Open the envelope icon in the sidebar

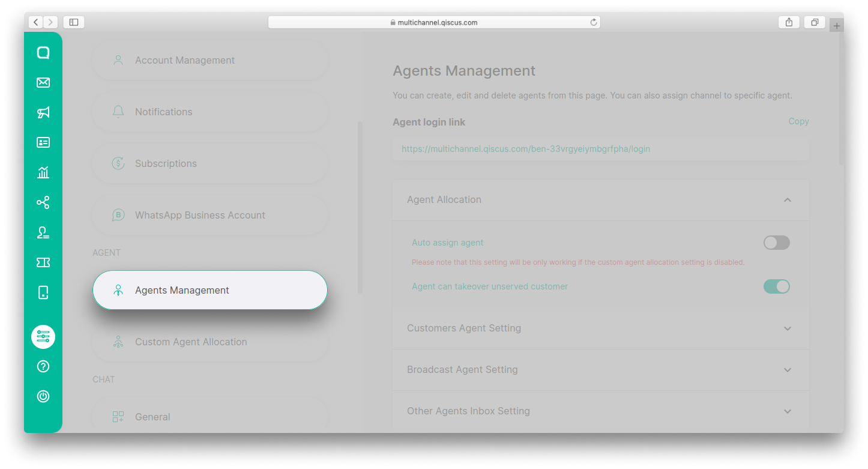43,83
